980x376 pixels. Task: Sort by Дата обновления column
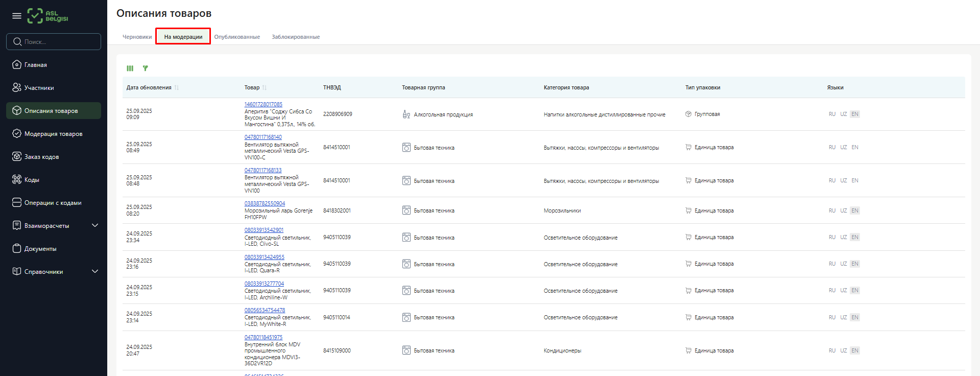pyautogui.click(x=149, y=88)
